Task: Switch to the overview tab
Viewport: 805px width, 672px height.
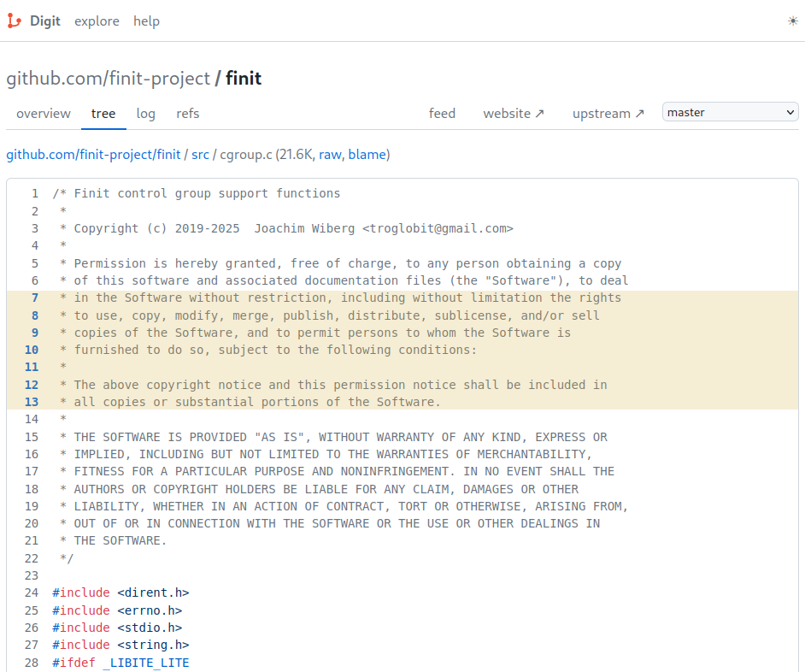Action: pyautogui.click(x=44, y=114)
